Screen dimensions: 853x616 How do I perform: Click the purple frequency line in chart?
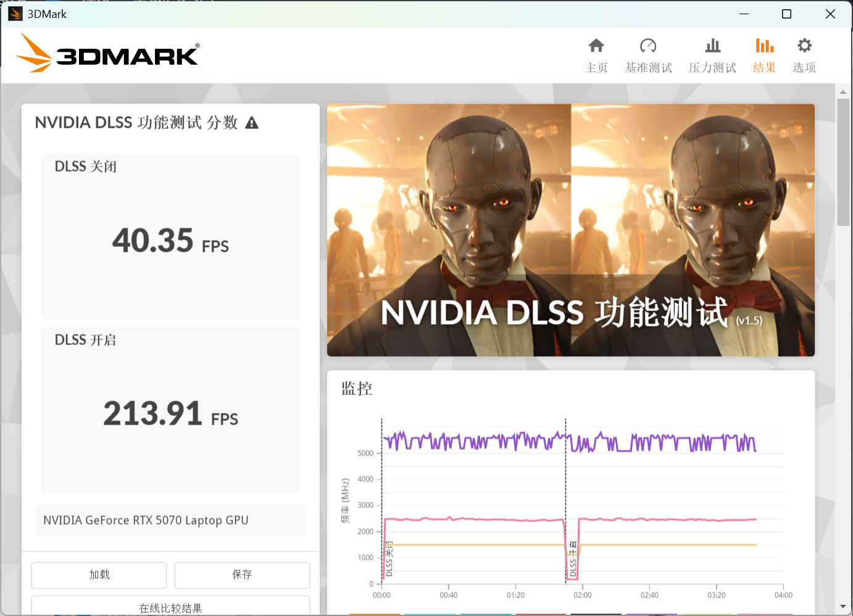point(570,441)
